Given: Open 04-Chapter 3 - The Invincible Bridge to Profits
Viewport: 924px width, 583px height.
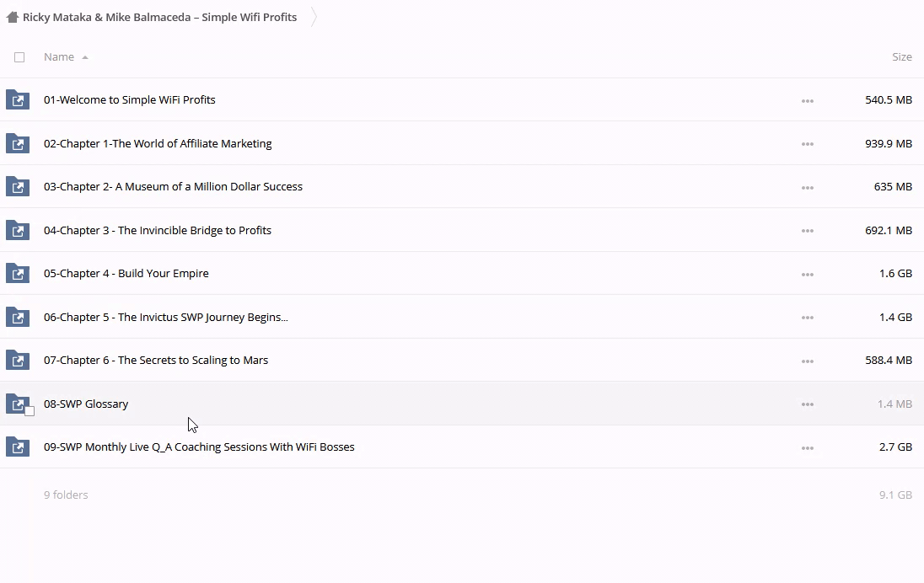Looking at the screenshot, I should coord(158,230).
